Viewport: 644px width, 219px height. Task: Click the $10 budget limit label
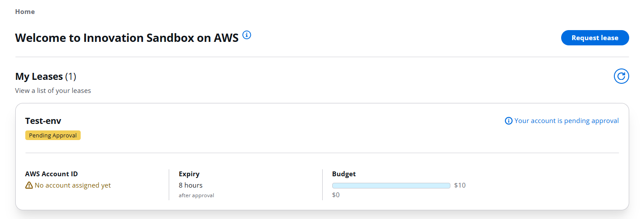[460, 185]
